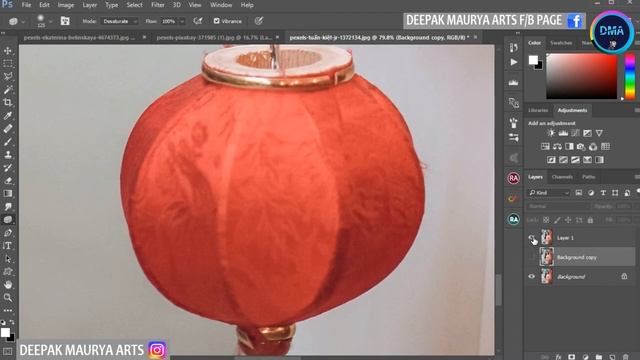Toggle visibility of Layer 1
This screenshot has height=360, width=640.
[532, 238]
